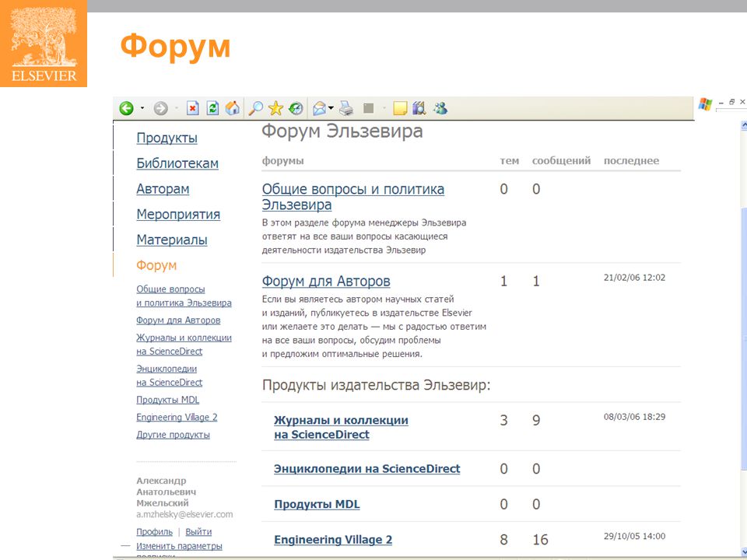The width and height of the screenshot is (747, 560).
Task: Click the vertical scrollbar thumb
Action: [x=744, y=338]
